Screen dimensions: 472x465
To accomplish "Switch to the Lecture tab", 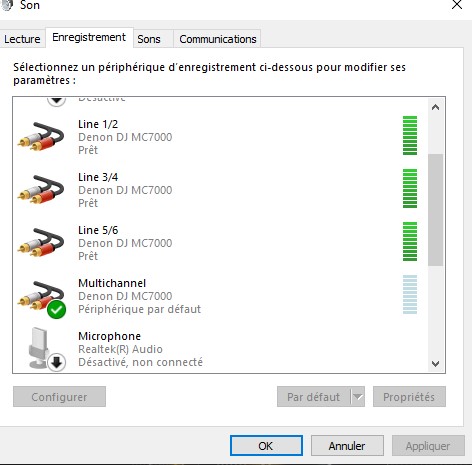I will [x=22, y=39].
